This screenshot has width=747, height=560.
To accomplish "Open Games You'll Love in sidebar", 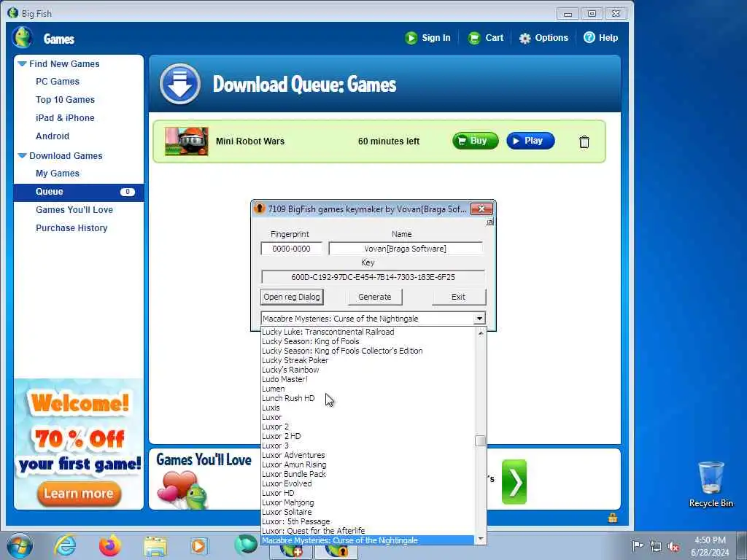I will [x=74, y=210].
